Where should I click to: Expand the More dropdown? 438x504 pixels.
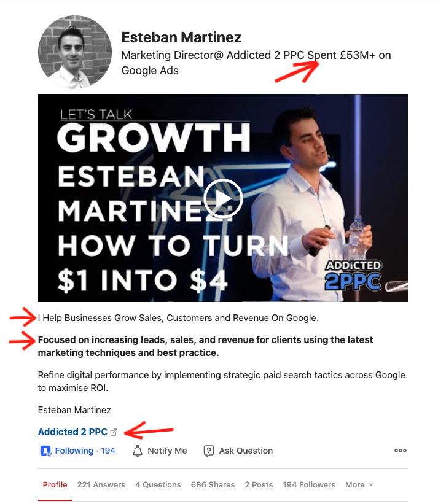coord(359,484)
